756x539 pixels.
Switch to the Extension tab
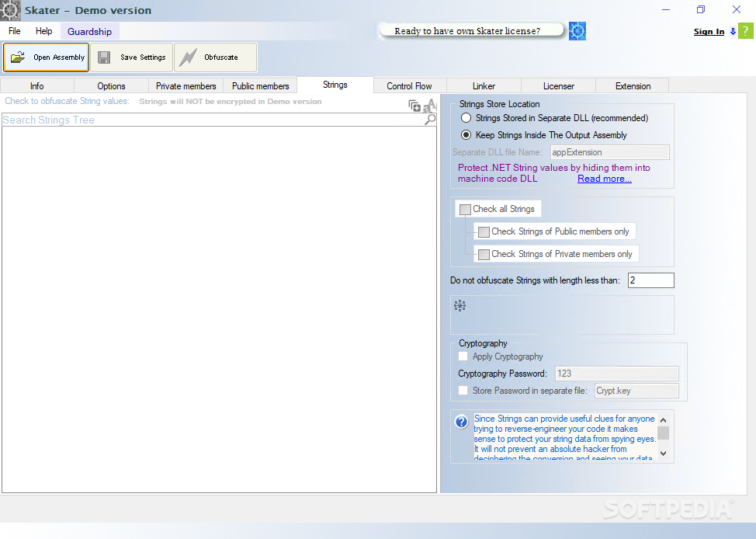pyautogui.click(x=633, y=86)
